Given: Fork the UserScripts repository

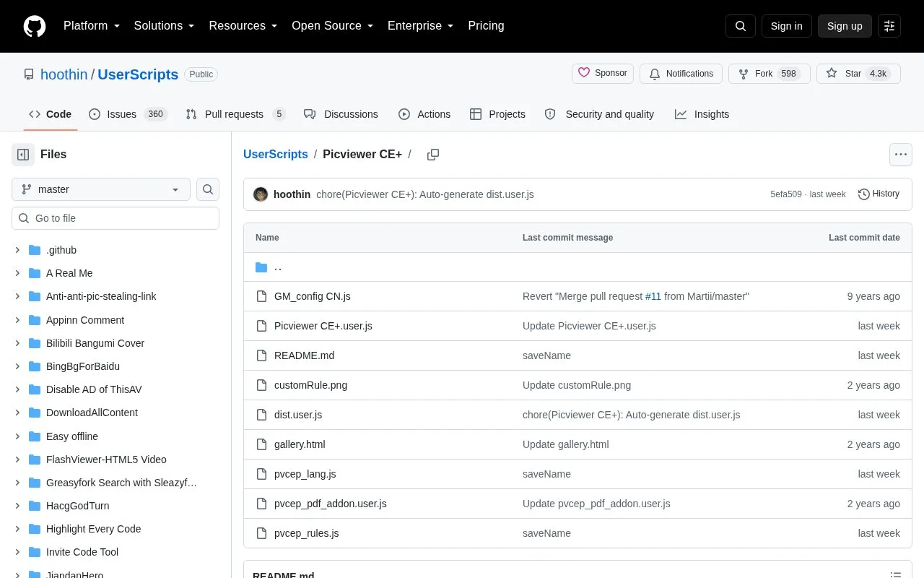Looking at the screenshot, I should coord(770,74).
